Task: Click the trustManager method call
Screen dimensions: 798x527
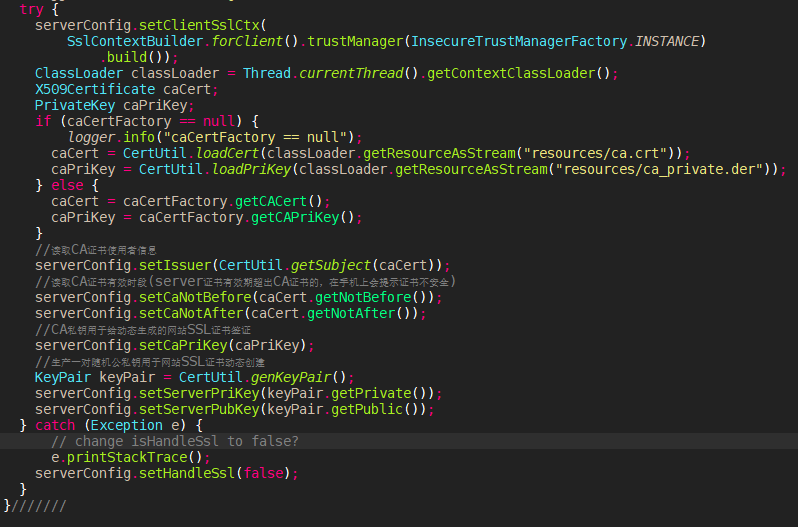Action: pos(355,41)
